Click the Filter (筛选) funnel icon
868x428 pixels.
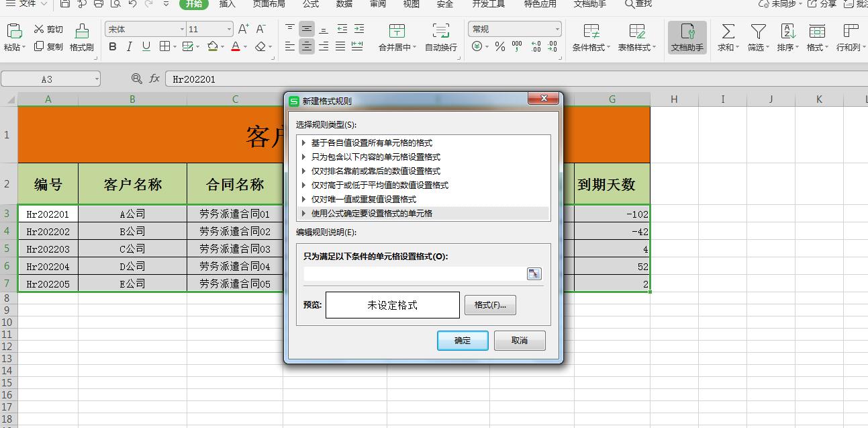(758, 31)
